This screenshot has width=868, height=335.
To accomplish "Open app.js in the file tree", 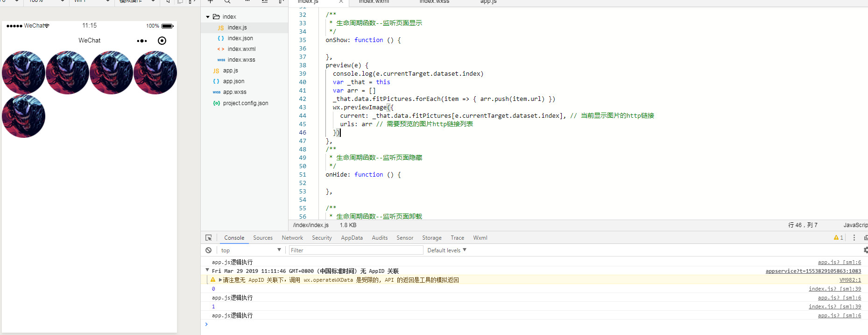I will (230, 71).
